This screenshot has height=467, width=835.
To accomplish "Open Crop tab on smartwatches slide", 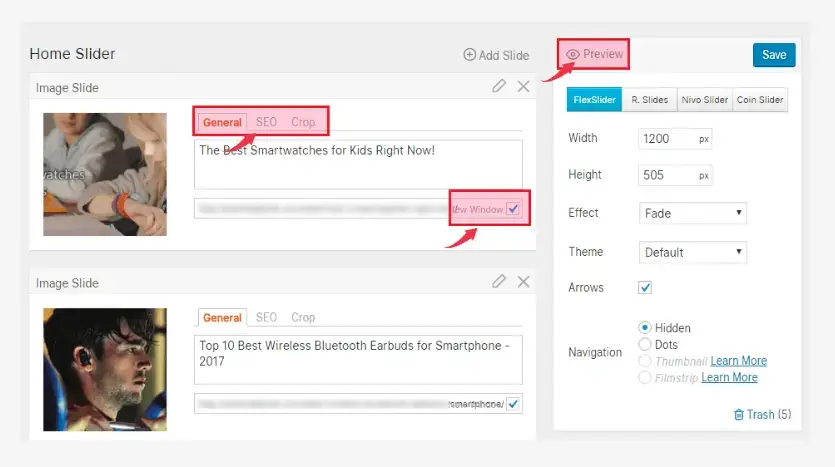I will [x=303, y=122].
